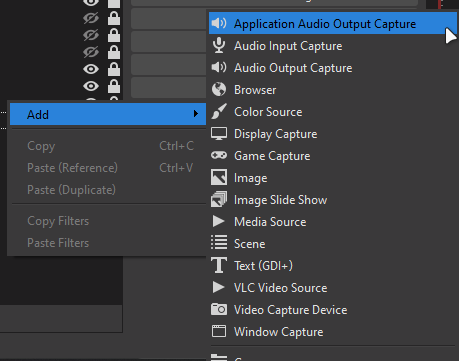Choose the Color Source brush icon
This screenshot has height=361, width=459.
pos(219,112)
